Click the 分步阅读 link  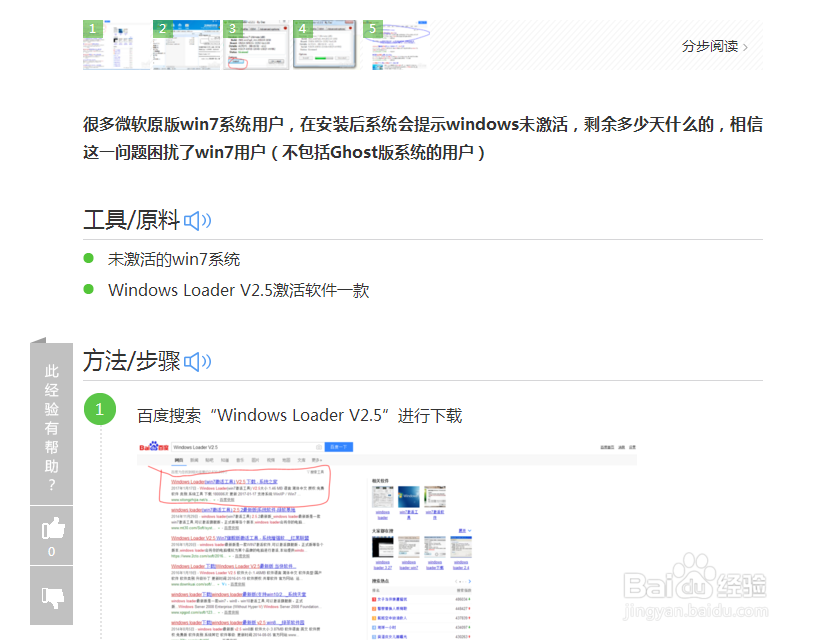tap(714, 46)
